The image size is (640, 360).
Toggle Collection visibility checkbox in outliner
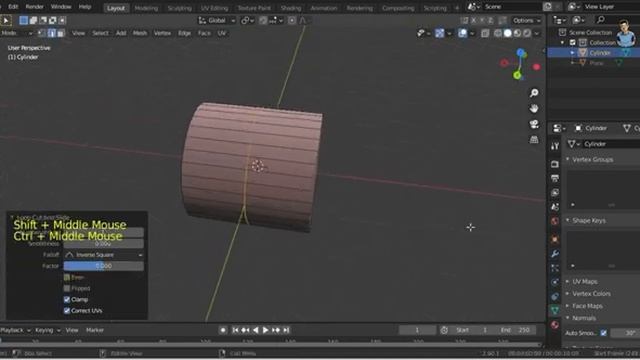click(x=573, y=42)
